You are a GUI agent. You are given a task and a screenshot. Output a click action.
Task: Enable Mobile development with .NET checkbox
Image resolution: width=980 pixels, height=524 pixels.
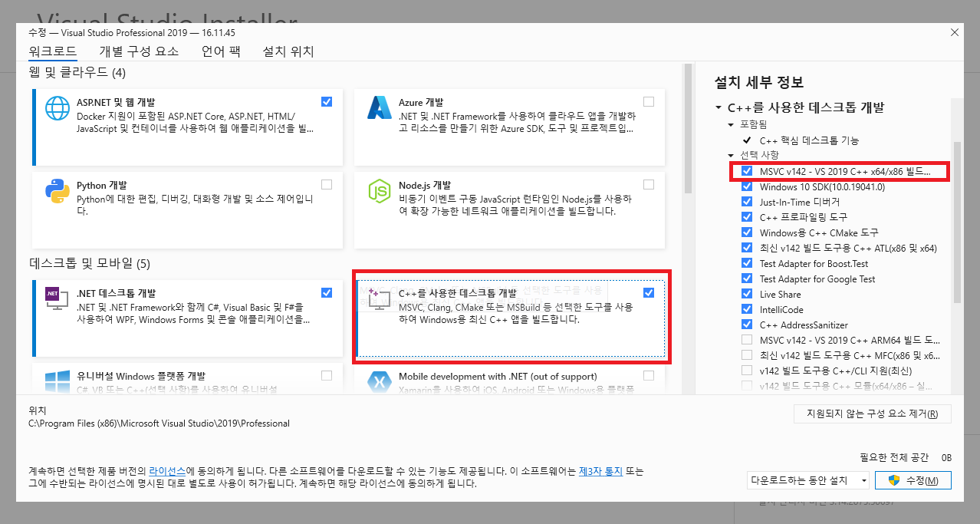649,375
